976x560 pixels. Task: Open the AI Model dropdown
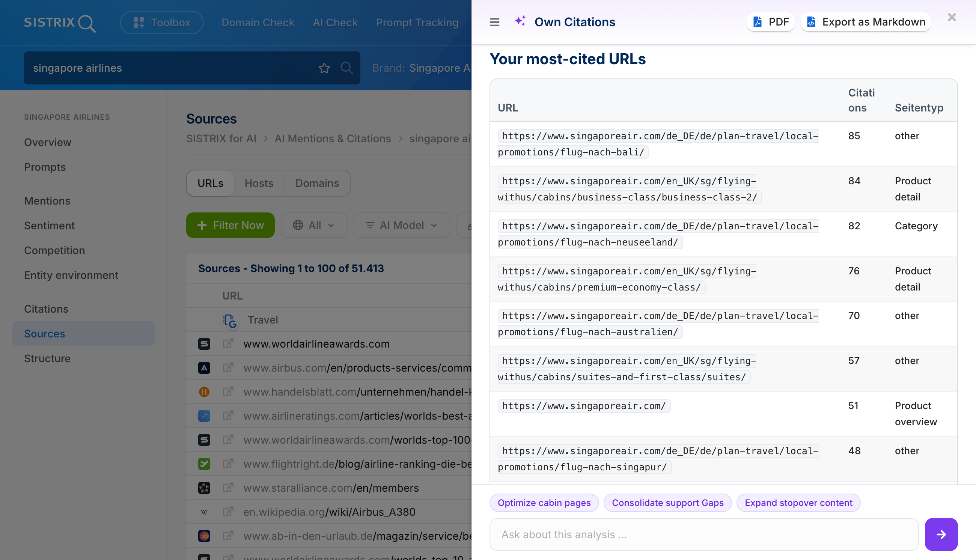pyautogui.click(x=402, y=225)
